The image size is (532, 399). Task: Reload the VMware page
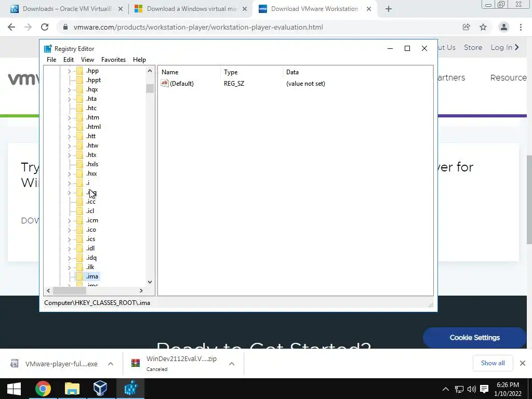45,27
